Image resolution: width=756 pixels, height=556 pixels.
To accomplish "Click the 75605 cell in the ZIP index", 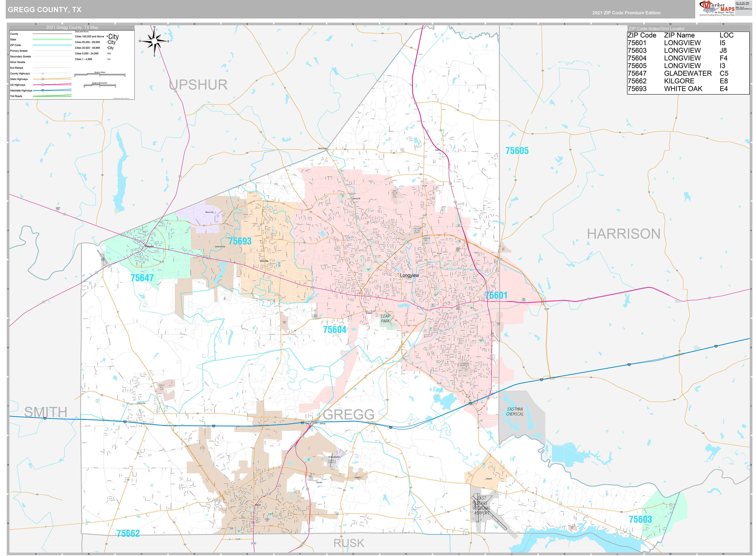I will tap(637, 66).
